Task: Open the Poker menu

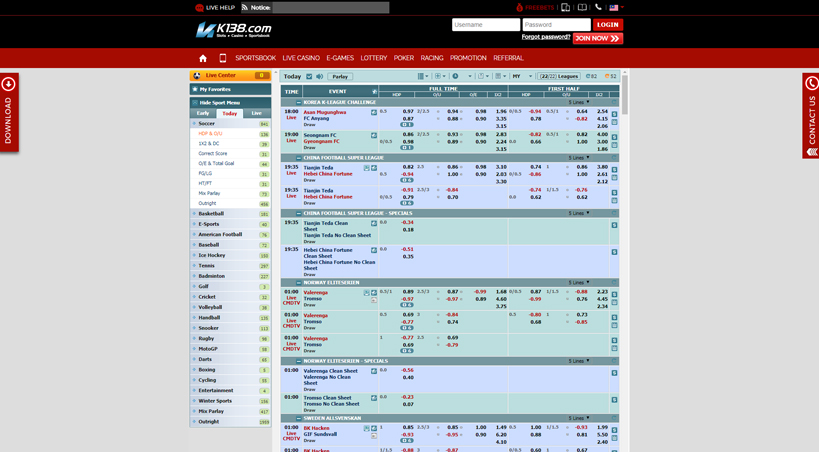Action: click(x=404, y=58)
